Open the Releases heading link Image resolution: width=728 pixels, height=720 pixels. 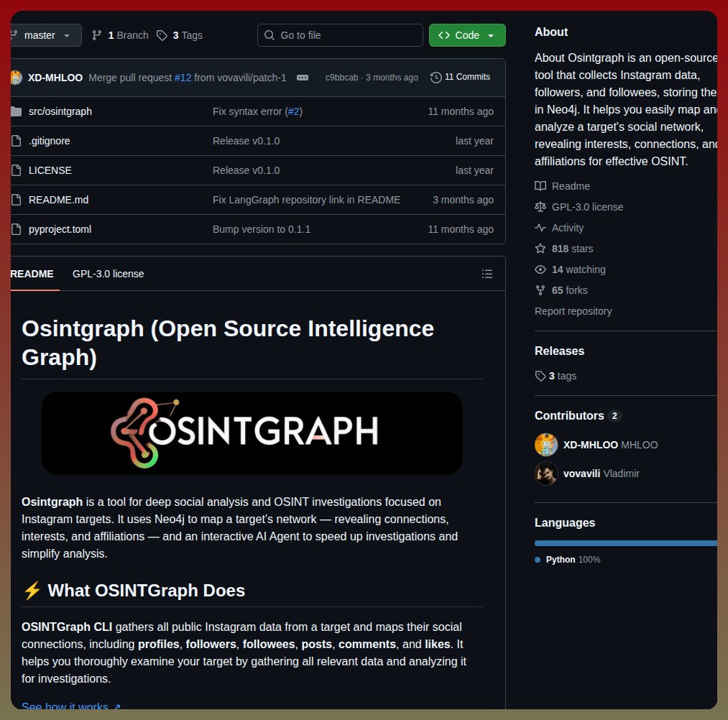(x=559, y=351)
